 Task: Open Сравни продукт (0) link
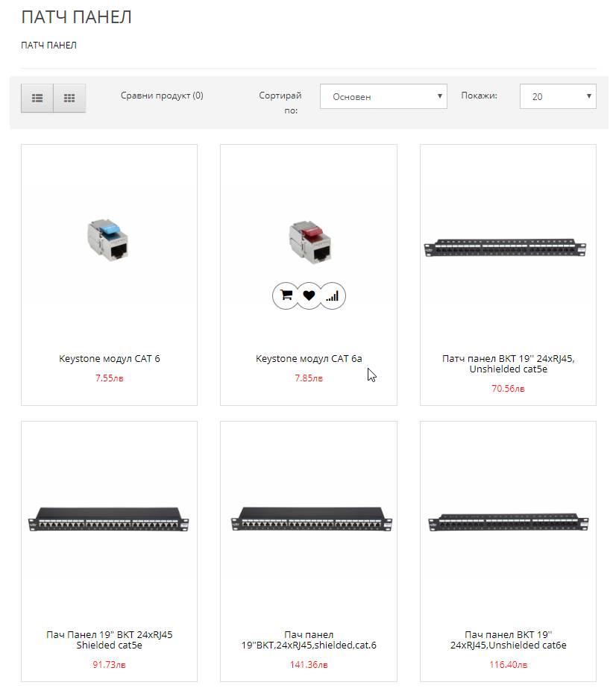tap(162, 96)
